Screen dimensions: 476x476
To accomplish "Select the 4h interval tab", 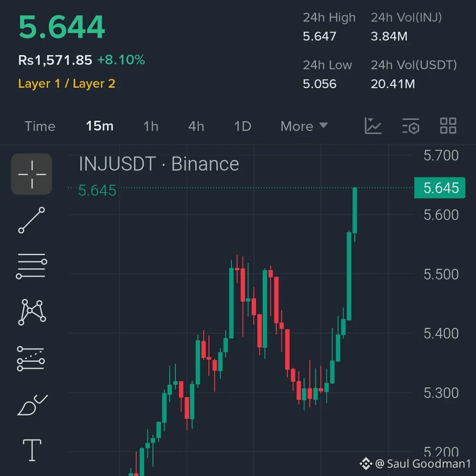I will coord(196,126).
